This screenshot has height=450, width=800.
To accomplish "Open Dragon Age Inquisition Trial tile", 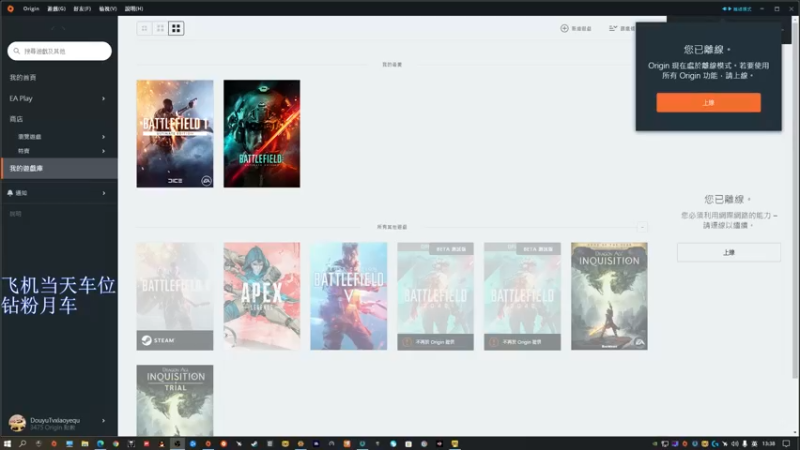I will [174, 400].
